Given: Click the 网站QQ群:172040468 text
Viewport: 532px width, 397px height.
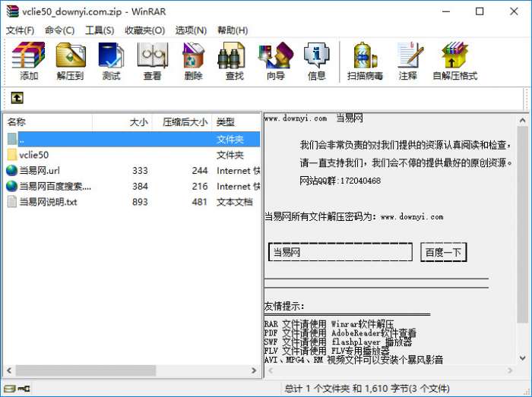Looking at the screenshot, I should [340, 181].
